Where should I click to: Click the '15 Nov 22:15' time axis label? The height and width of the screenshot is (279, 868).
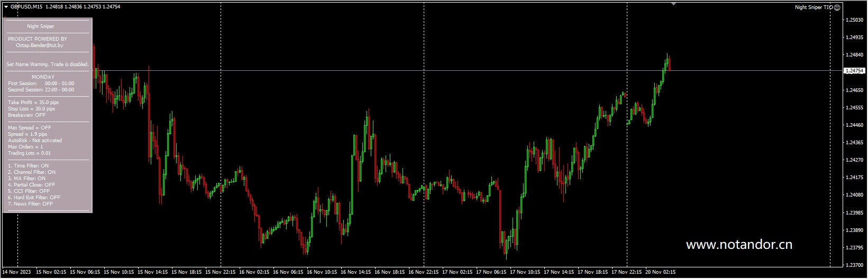pos(221,273)
